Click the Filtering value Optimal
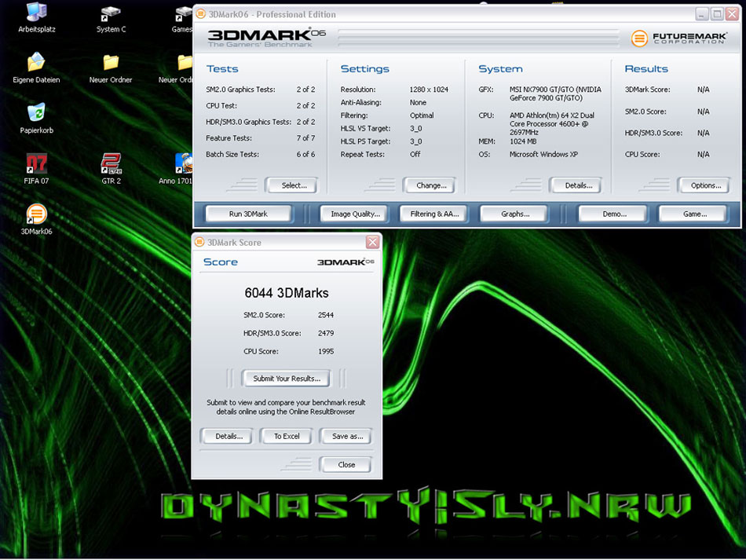Image resolution: width=746 pixels, height=560 pixels. [x=422, y=115]
